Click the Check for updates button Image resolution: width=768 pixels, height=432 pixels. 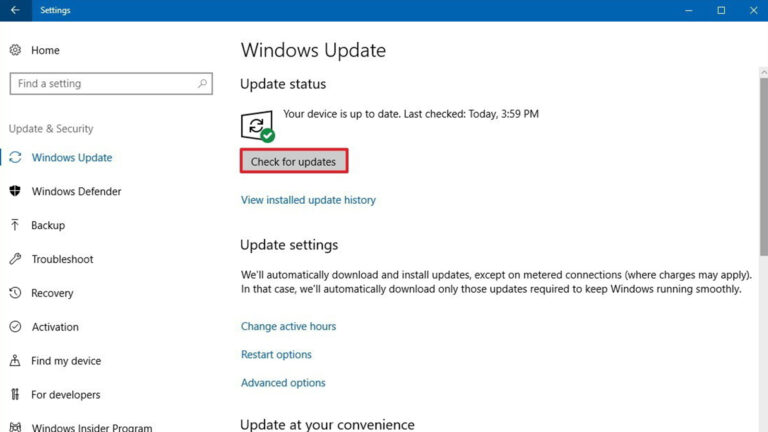click(x=294, y=161)
